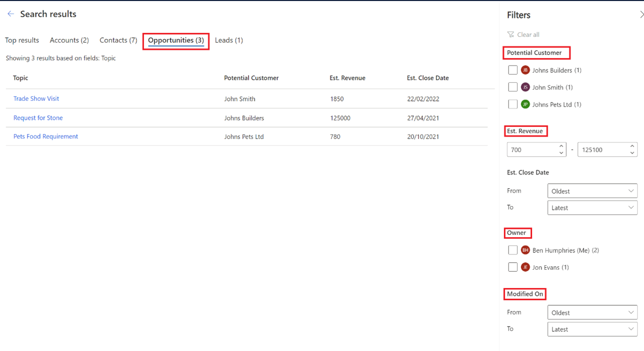644x351 pixels.
Task: Click the Est. Revenue column header
Action: point(348,78)
